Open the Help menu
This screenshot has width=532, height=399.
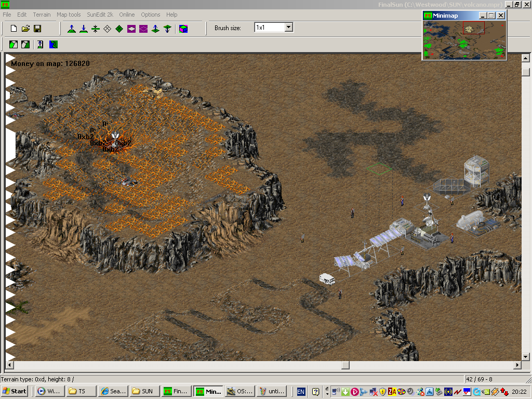(171, 15)
